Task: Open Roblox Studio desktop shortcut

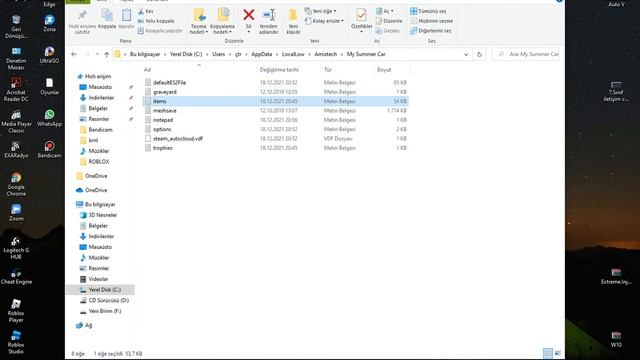Action: 16,342
